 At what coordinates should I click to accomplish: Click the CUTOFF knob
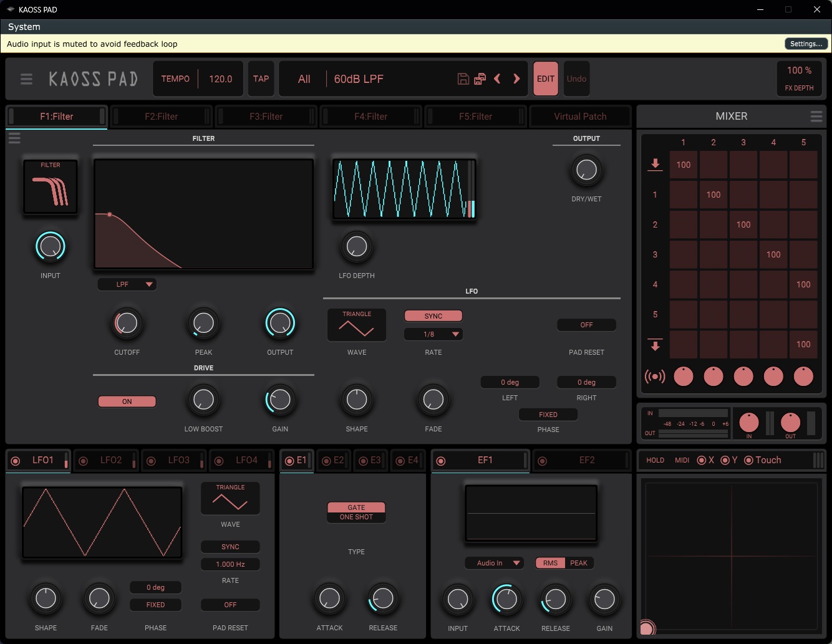127,324
